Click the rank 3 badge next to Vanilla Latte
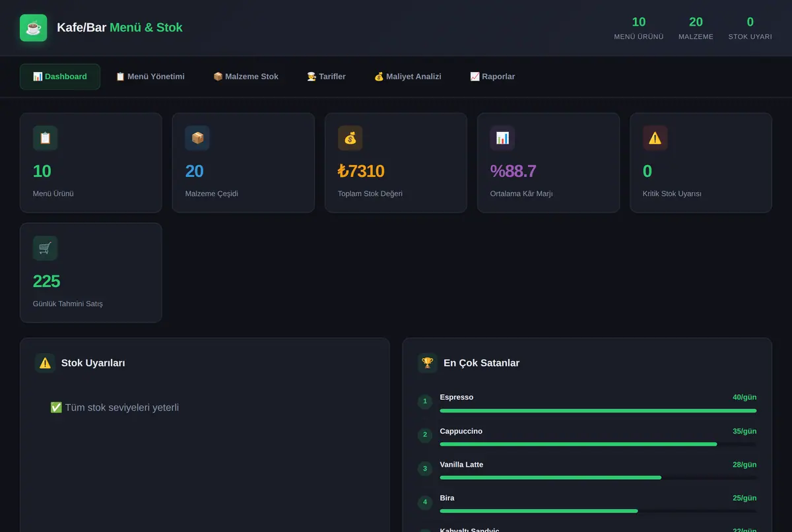 (425, 469)
